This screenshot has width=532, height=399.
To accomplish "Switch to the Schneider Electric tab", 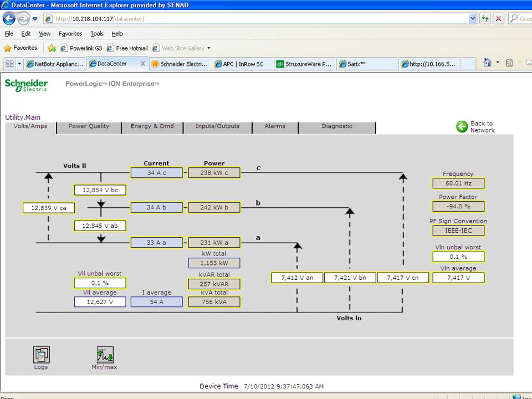I will tap(181, 64).
